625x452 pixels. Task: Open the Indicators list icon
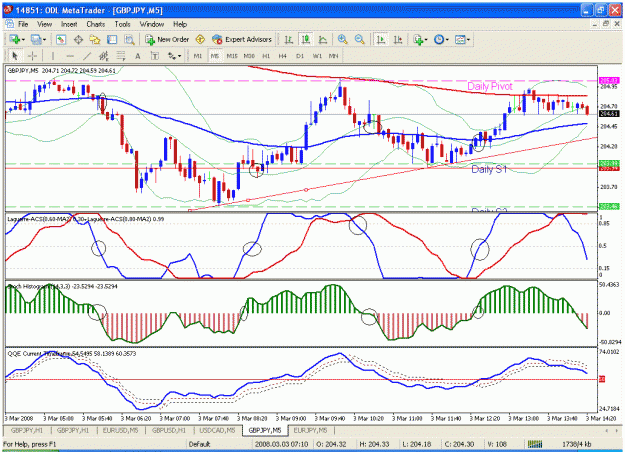418,39
